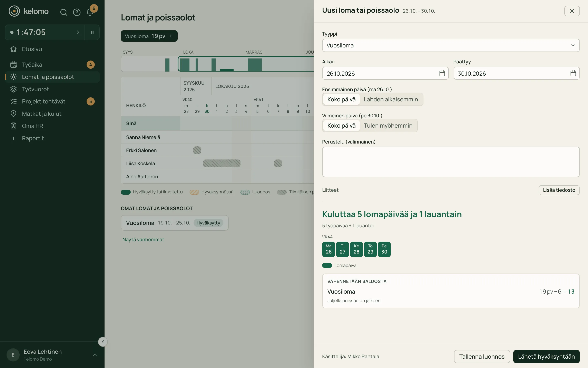Open Raportit section
This screenshot has height=368, width=588.
(x=52, y=138)
